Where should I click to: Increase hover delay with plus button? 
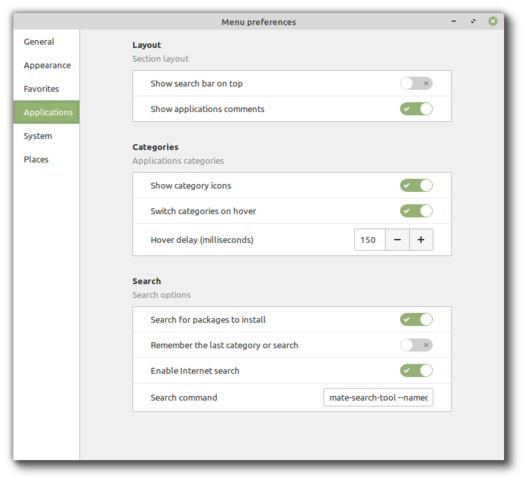coord(421,239)
